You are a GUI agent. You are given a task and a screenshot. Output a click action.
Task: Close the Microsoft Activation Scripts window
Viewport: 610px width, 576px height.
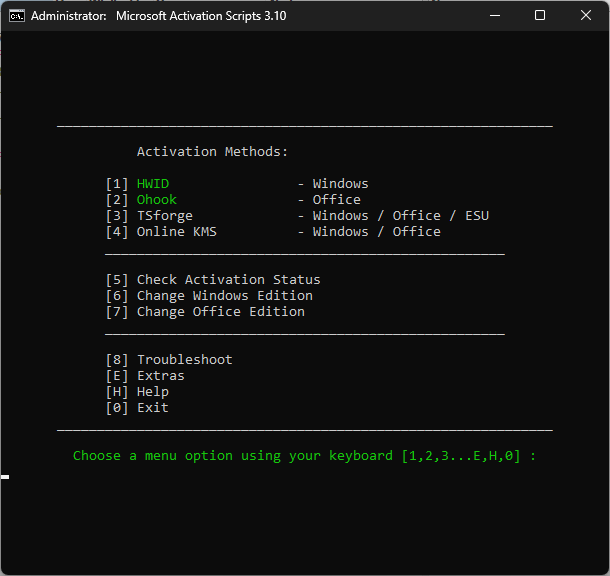click(585, 16)
